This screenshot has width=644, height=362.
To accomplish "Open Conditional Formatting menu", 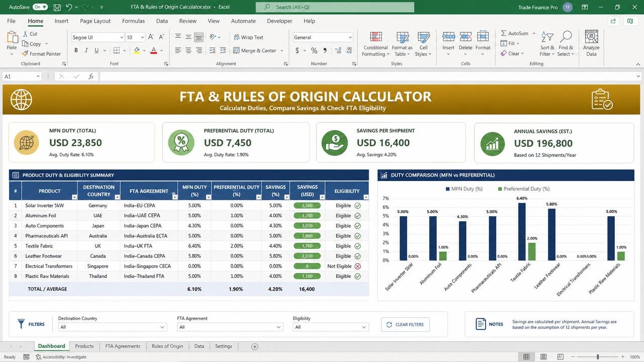I will tap(376, 44).
